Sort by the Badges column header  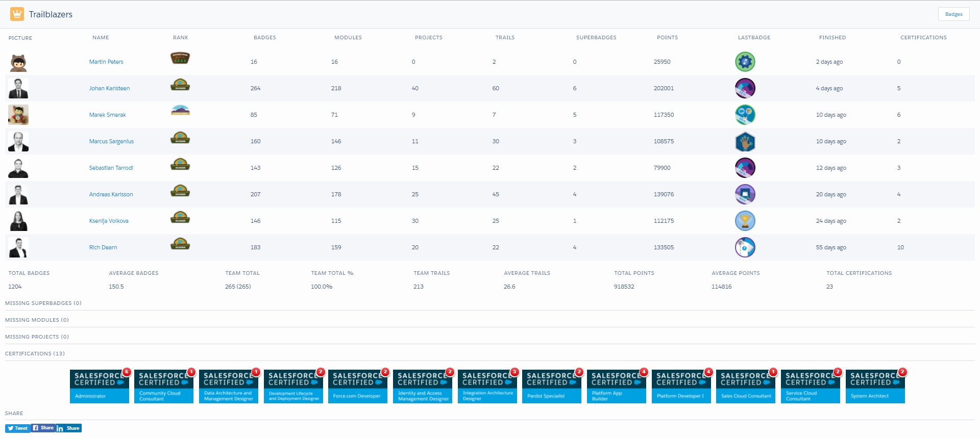[x=264, y=38]
